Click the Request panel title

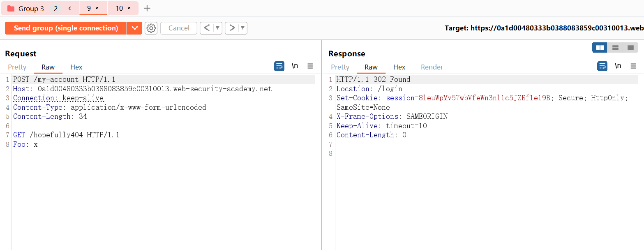click(21, 54)
